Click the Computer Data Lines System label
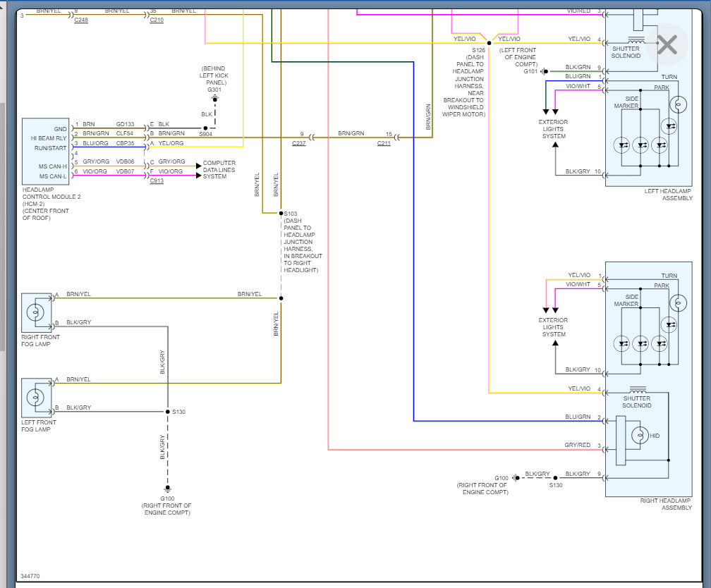The width and height of the screenshot is (711, 588). 219,169
